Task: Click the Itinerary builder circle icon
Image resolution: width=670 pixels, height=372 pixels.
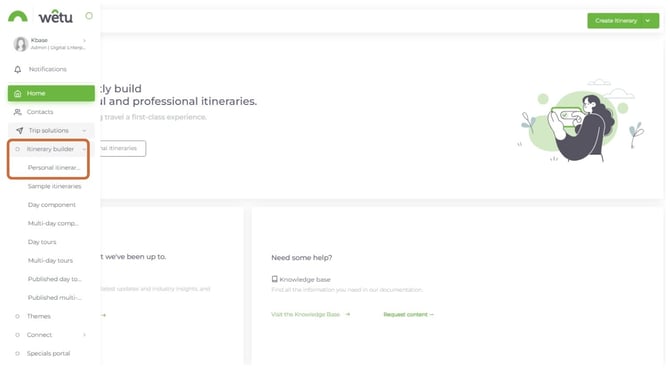Action: [18, 149]
